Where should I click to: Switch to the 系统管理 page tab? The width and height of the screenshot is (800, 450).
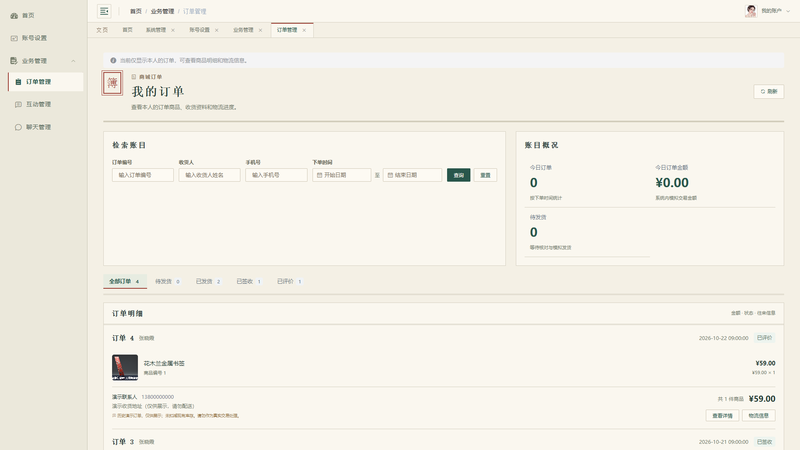coord(156,30)
